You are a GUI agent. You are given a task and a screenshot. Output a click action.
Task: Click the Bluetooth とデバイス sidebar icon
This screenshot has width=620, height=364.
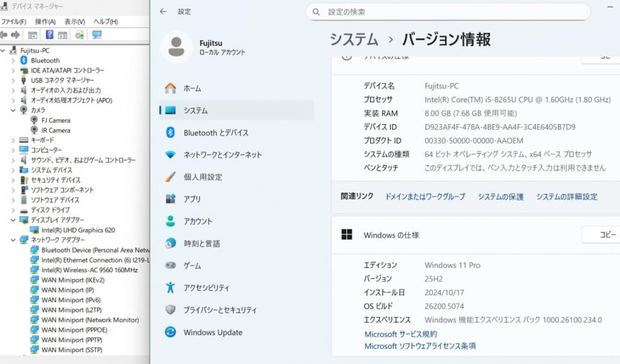[x=170, y=133]
